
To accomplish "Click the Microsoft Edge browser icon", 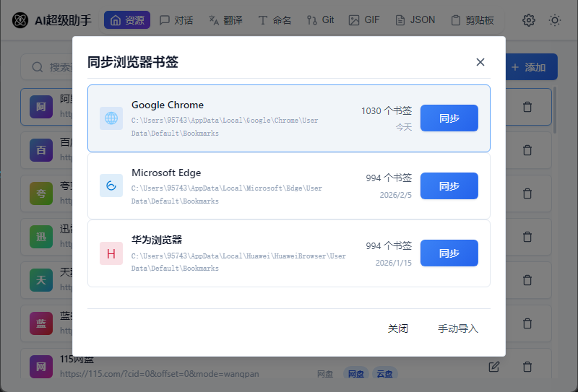I will (x=111, y=186).
